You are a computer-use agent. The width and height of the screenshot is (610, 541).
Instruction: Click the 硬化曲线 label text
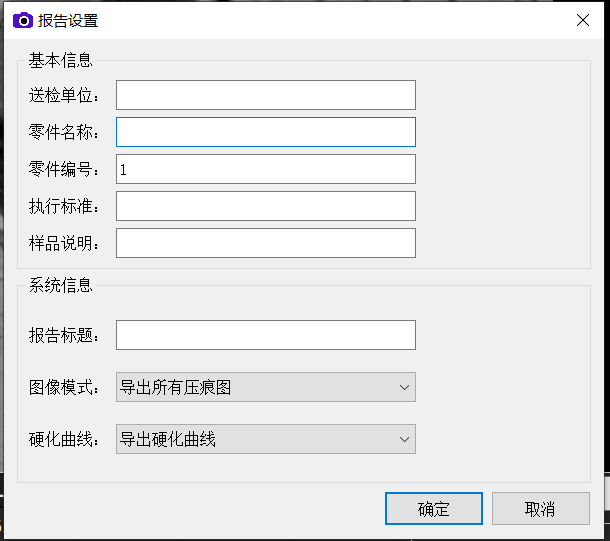click(x=64, y=440)
